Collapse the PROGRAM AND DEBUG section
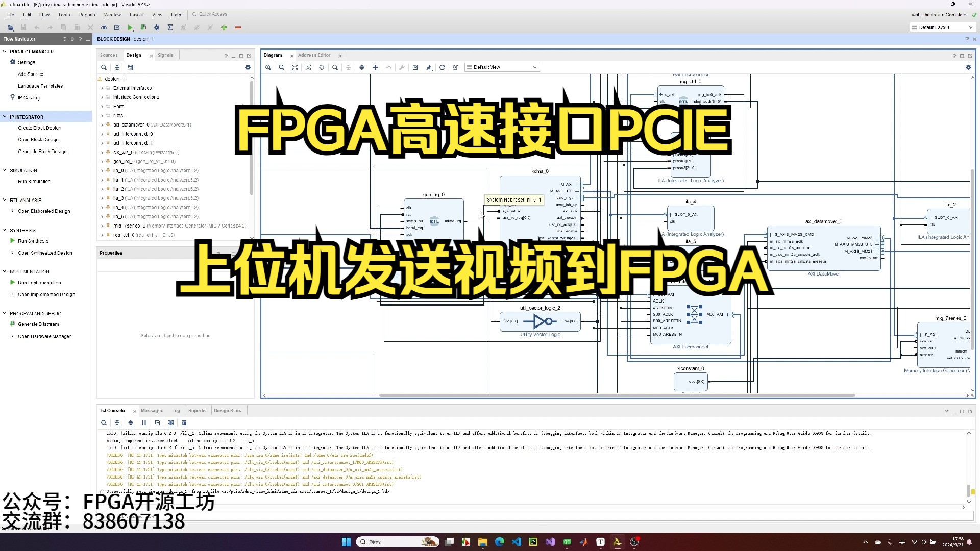The image size is (980, 551). 5,313
